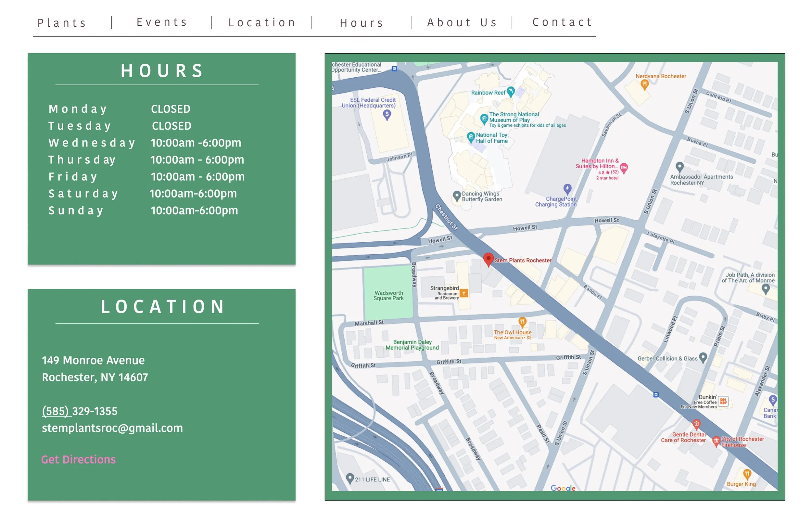Image resolution: width=812 pixels, height=525 pixels.
Task: Click Wadsworth Square Park on the map
Action: click(388, 295)
